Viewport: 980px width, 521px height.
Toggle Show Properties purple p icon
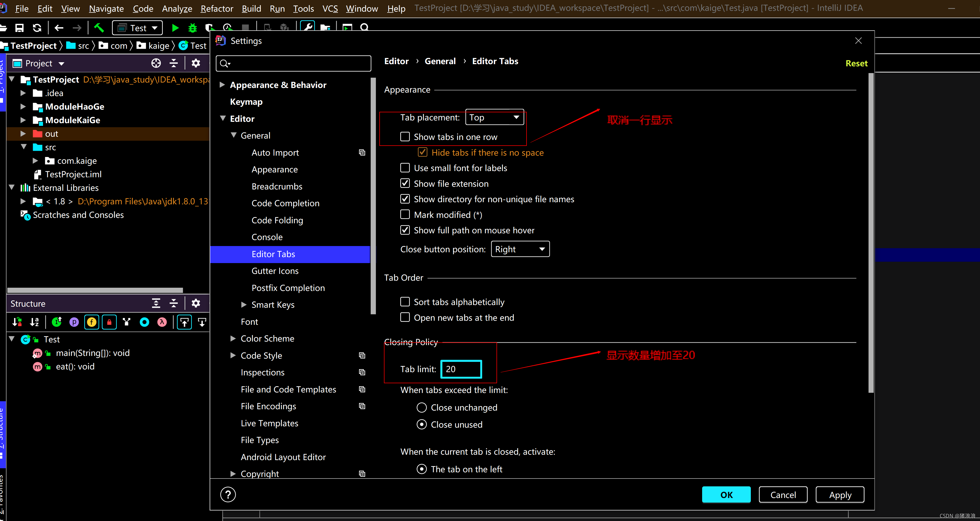tap(74, 322)
